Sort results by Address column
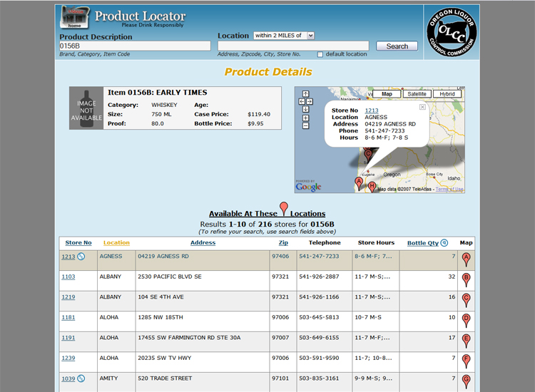Viewport: 535px width, 392px height. 203,243
